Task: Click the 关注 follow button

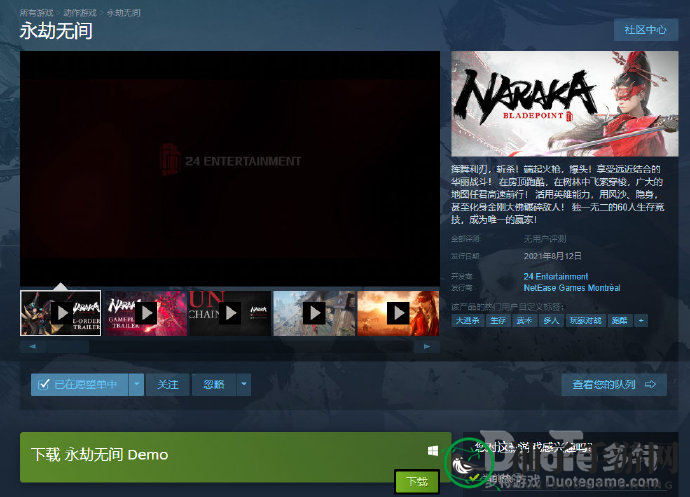Action: 168,384
